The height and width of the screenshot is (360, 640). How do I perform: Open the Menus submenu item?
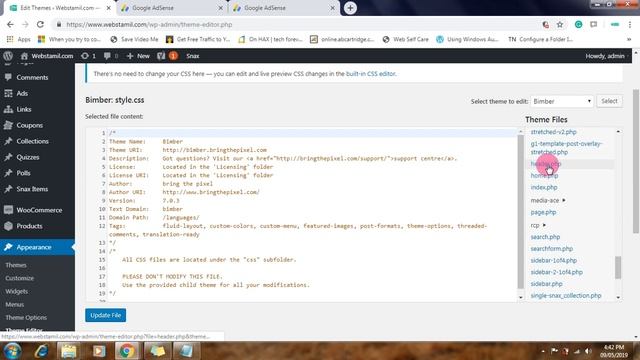point(15,304)
